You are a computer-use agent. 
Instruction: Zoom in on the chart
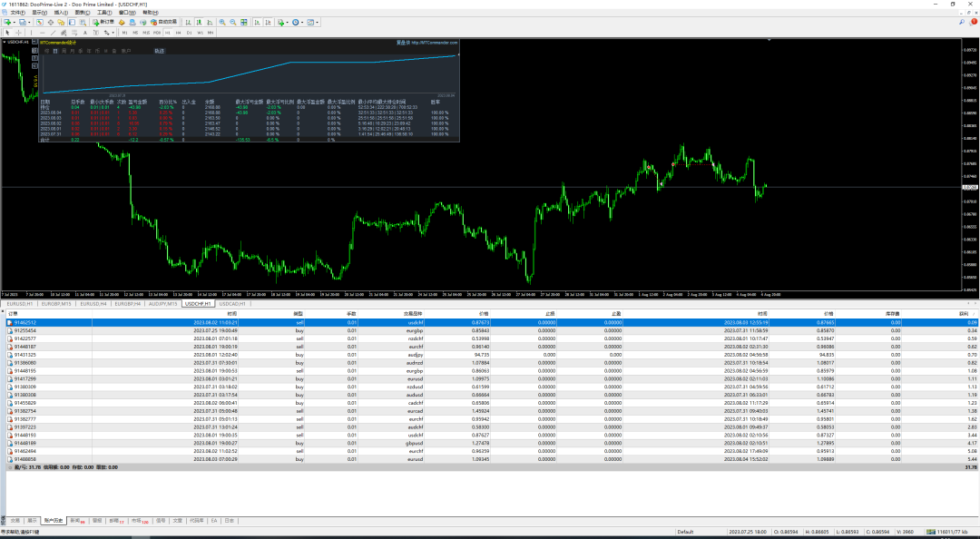point(222,22)
